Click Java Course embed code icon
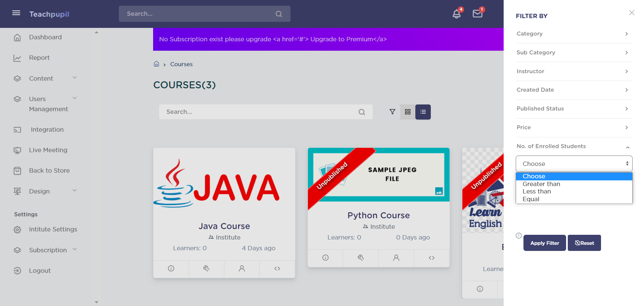The image size is (644, 306). pos(277,268)
